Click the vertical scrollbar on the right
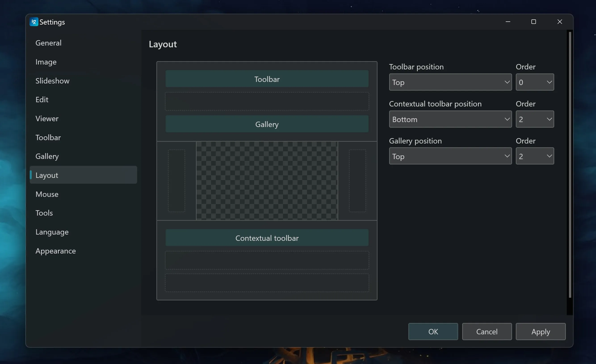 (570, 164)
